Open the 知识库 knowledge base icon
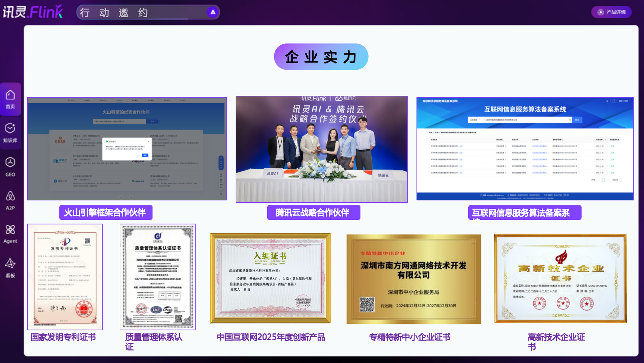 10,133
